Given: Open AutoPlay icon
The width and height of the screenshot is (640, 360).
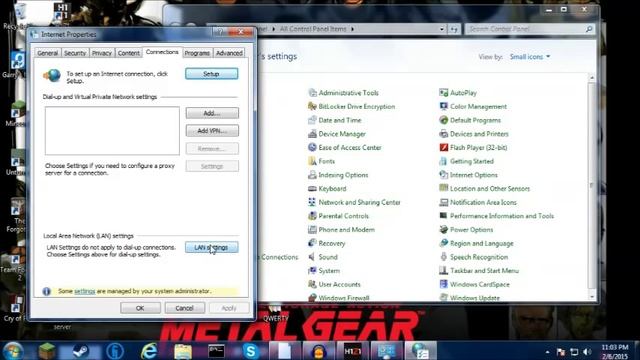Looking at the screenshot, I should (444, 93).
